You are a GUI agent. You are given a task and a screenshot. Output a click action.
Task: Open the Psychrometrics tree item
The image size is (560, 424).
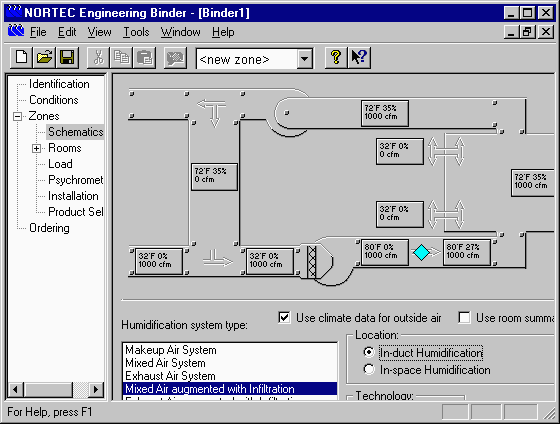pyautogui.click(x=76, y=180)
